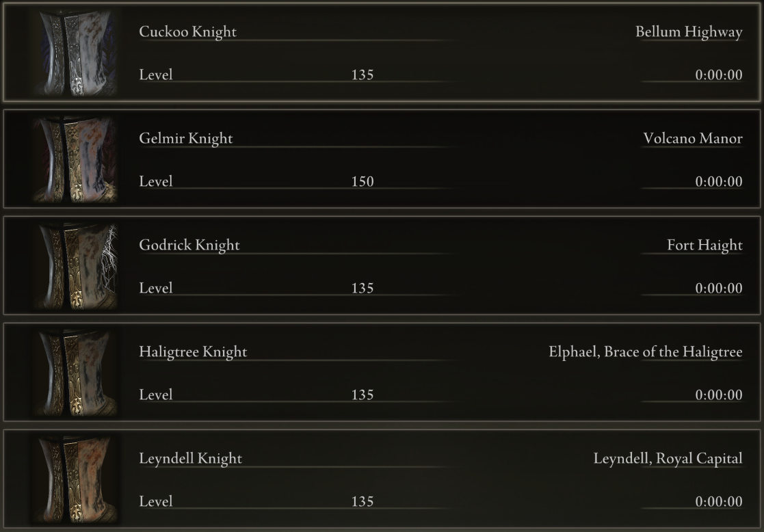Select the Haligtree Knight armor thumbnail

75,373
